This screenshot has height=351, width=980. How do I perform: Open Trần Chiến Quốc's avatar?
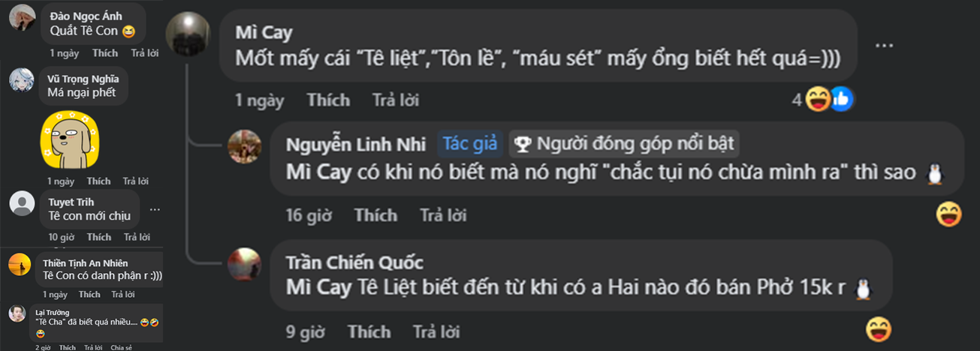(244, 264)
